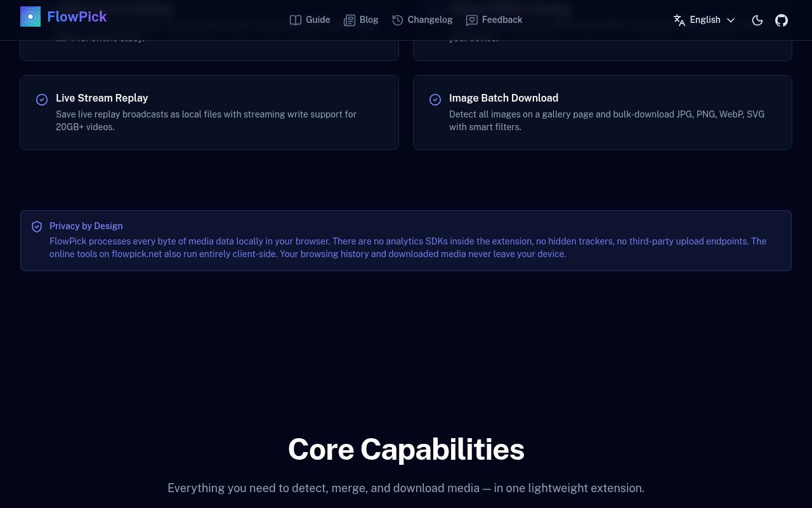The image size is (812, 508).
Task: Open the English language dropdown
Action: (704, 20)
